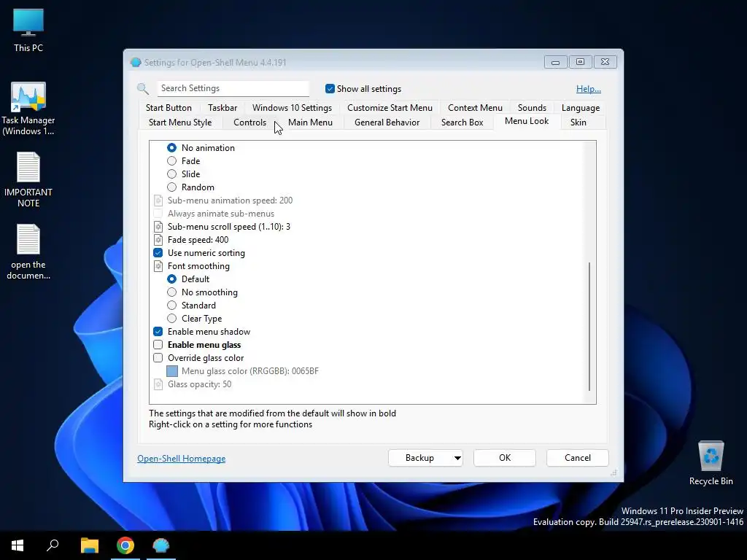Open This PC desktop icon
The width and height of the screenshot is (747, 560).
coord(28,30)
